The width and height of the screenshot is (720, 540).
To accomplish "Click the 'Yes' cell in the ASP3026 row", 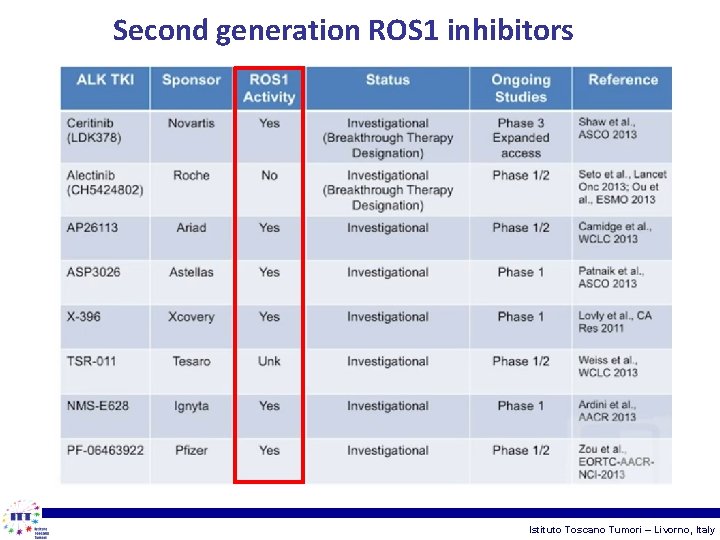I will tap(269, 282).
